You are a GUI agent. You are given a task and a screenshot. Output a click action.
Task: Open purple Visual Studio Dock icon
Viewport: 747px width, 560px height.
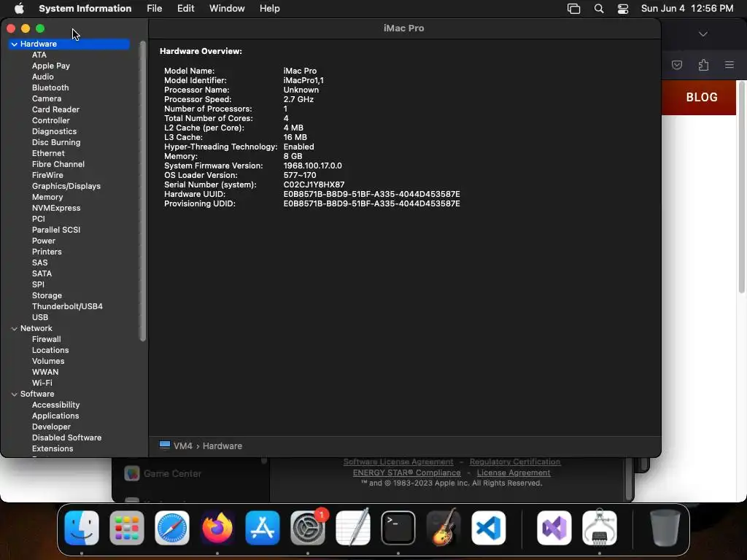point(554,528)
